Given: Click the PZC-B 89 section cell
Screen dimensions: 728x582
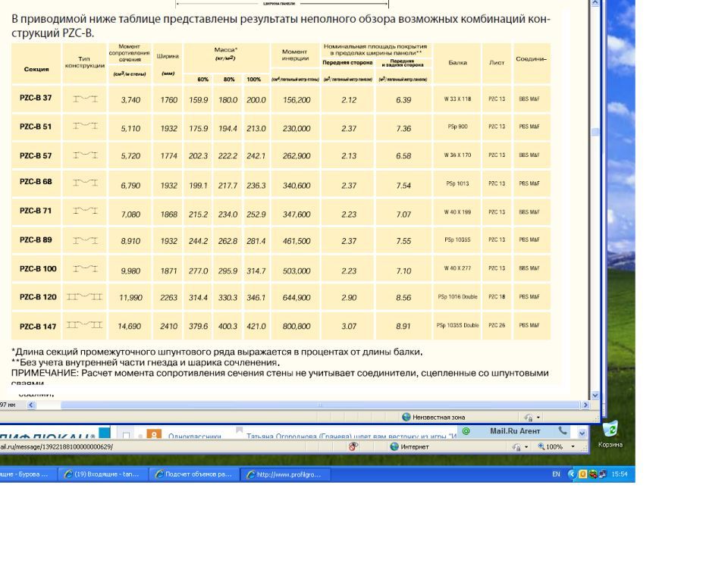Looking at the screenshot, I should pyautogui.click(x=36, y=240).
